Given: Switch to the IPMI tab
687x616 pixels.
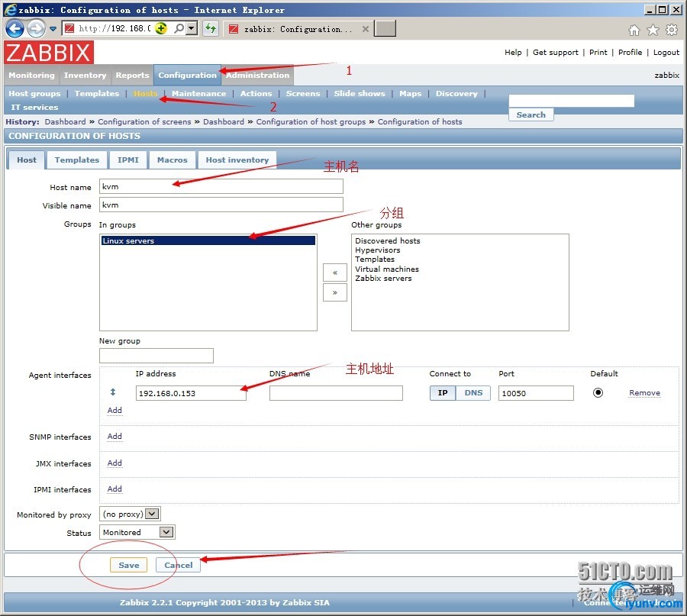Looking at the screenshot, I should [128, 160].
